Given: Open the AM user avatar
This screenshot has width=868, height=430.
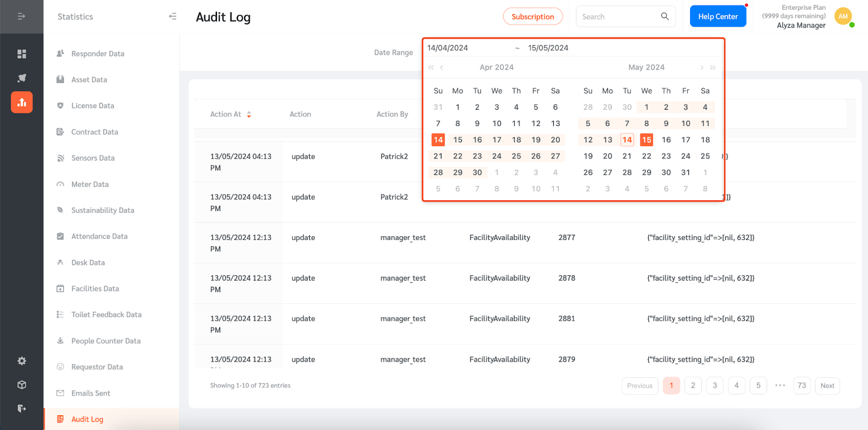Looking at the screenshot, I should 843,16.
